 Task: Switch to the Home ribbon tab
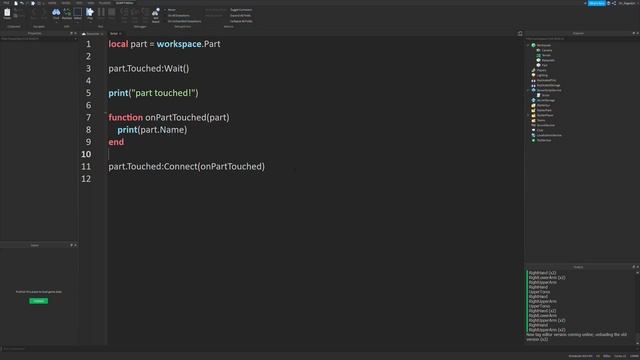[x=52, y=3]
